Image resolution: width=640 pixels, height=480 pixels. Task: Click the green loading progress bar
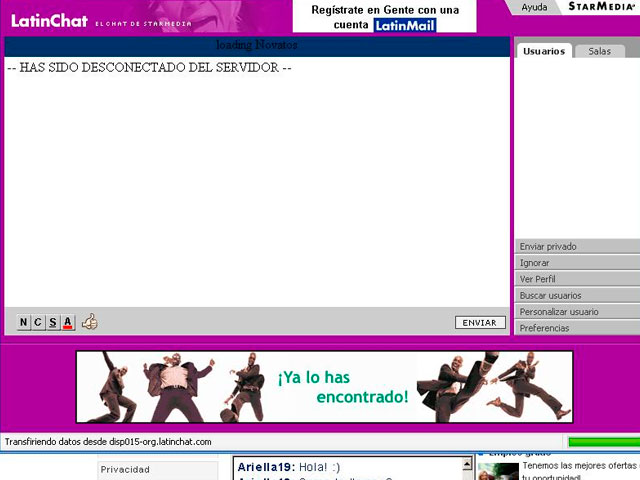pos(604,442)
